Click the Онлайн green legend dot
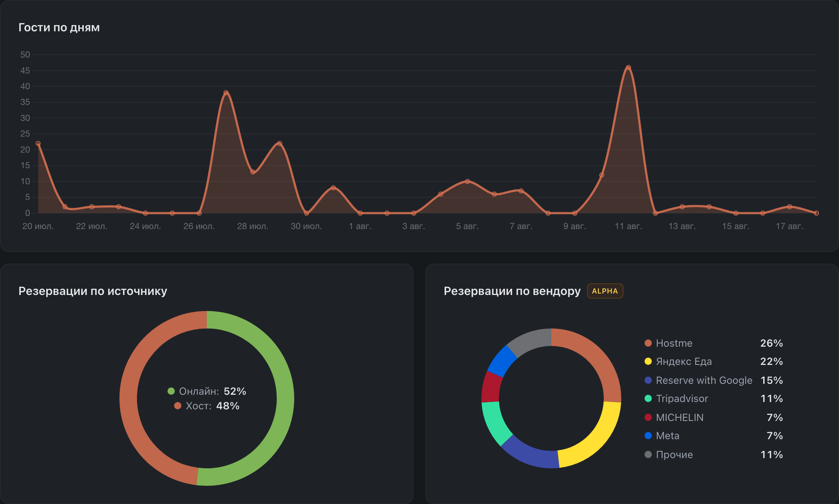The height and width of the screenshot is (504, 839). coord(171,391)
